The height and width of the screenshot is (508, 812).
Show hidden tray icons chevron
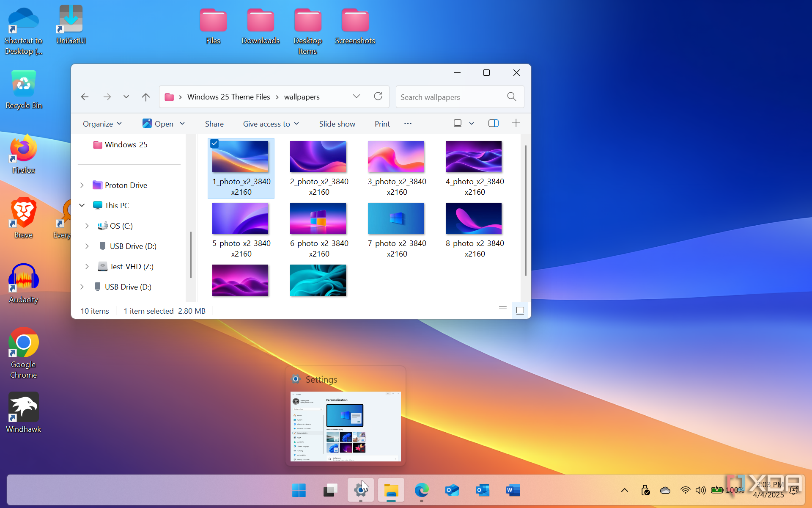pyautogui.click(x=625, y=490)
